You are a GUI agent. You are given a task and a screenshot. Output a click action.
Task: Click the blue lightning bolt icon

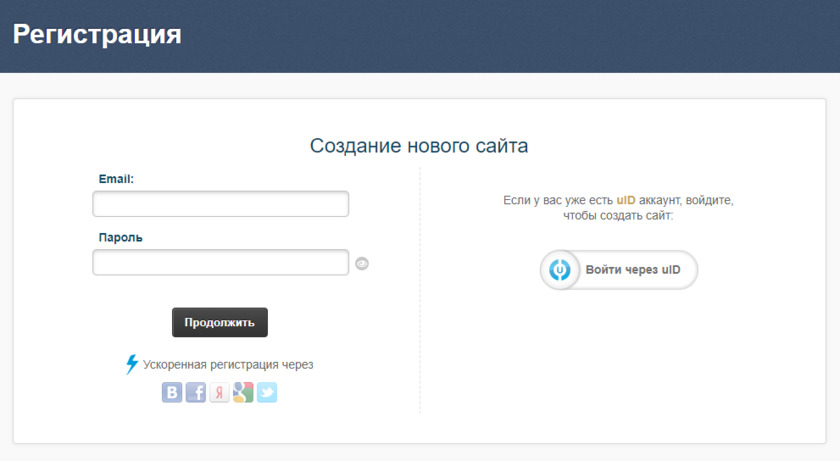131,364
